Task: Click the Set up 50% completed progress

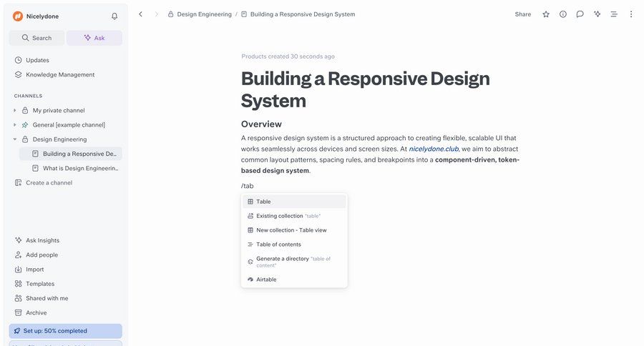Action: tap(65, 331)
